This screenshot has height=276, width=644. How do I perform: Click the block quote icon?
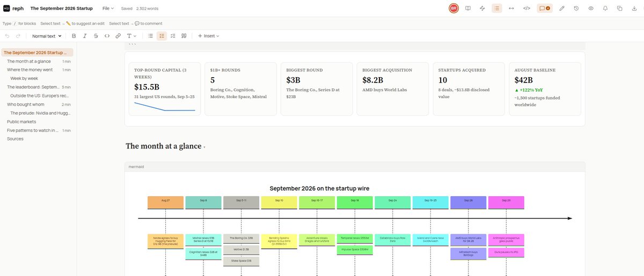(x=184, y=36)
